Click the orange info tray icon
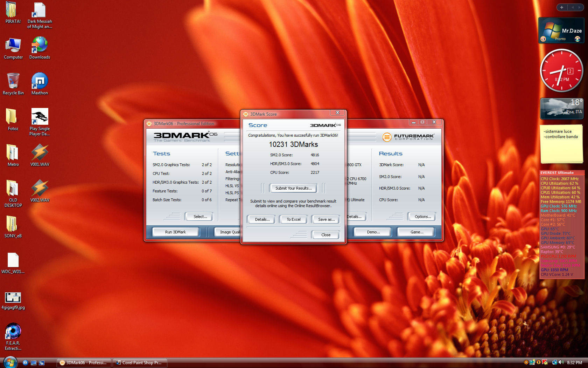588x368 pixels. pos(539,362)
